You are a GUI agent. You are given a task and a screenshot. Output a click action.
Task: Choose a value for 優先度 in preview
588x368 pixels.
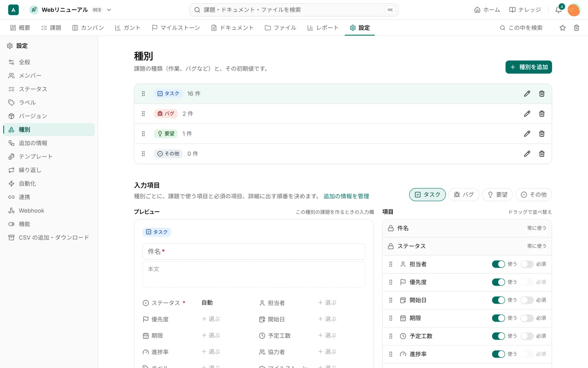pos(211,319)
